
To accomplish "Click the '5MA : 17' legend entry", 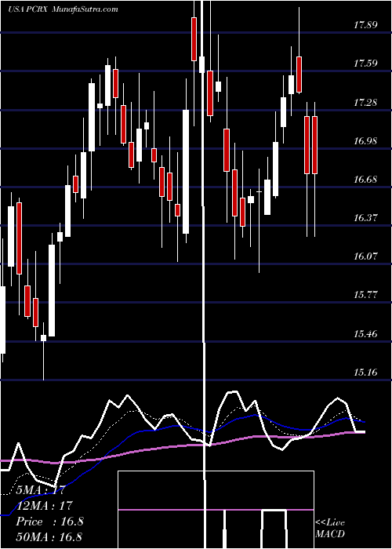I will tap(40, 490).
